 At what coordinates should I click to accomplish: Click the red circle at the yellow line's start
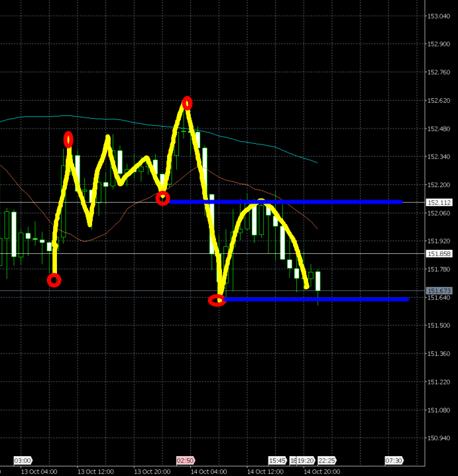tap(54, 280)
